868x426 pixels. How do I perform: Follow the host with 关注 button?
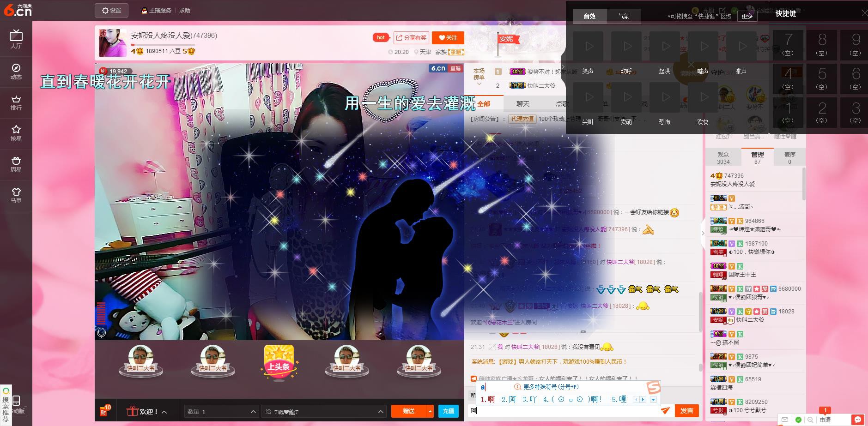click(448, 38)
